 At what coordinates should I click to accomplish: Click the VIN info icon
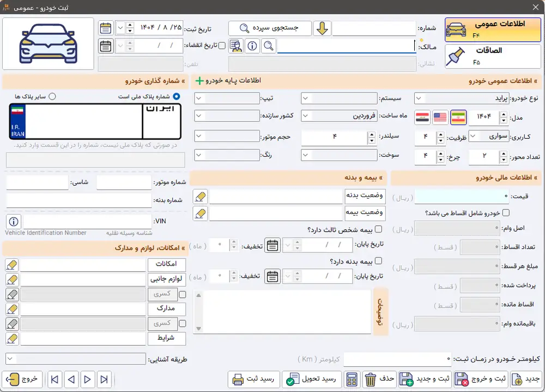(x=14, y=222)
